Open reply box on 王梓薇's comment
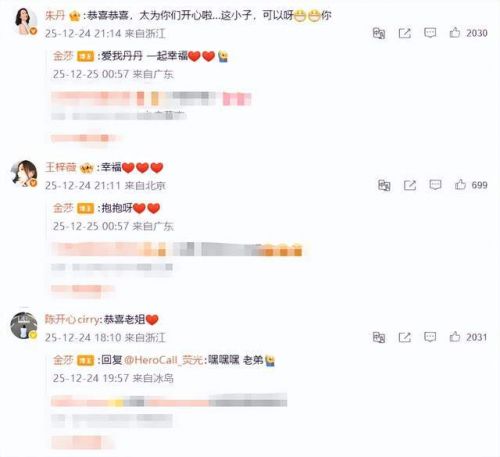This screenshot has height=457, width=500. pos(435,185)
